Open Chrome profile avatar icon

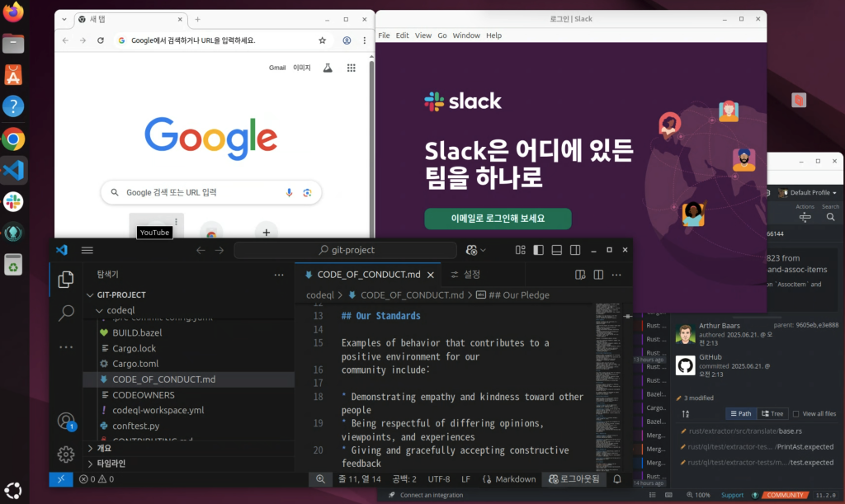(x=347, y=40)
